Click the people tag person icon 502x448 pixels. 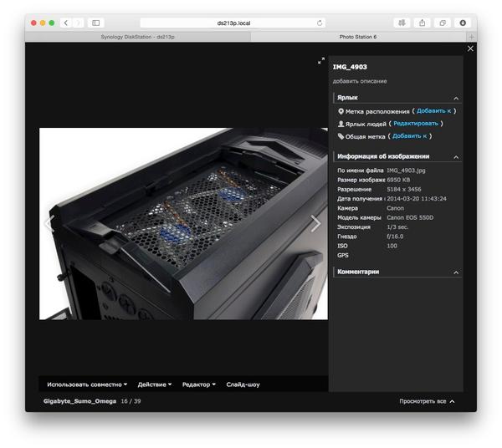pos(341,124)
